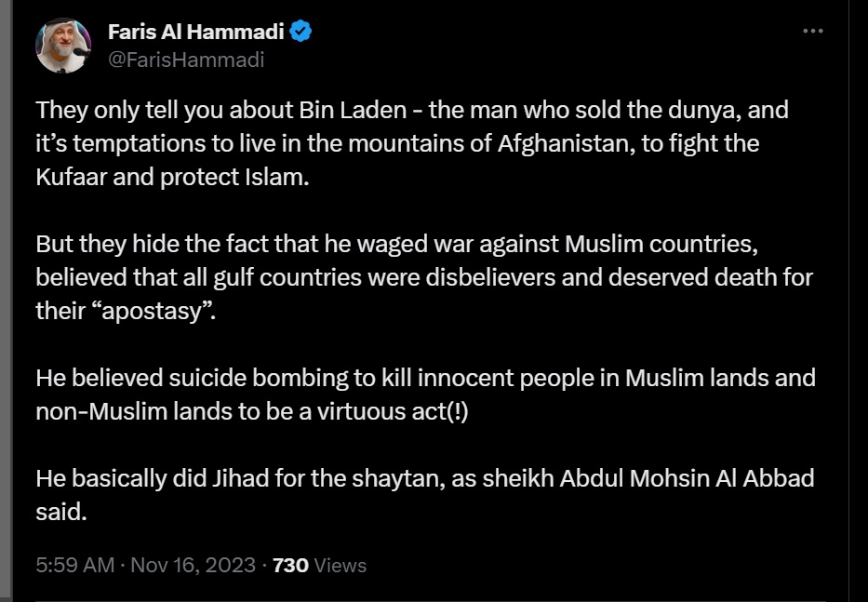868x602 pixels.
Task: Open the @FarisHammadi handle link
Action: [186, 60]
